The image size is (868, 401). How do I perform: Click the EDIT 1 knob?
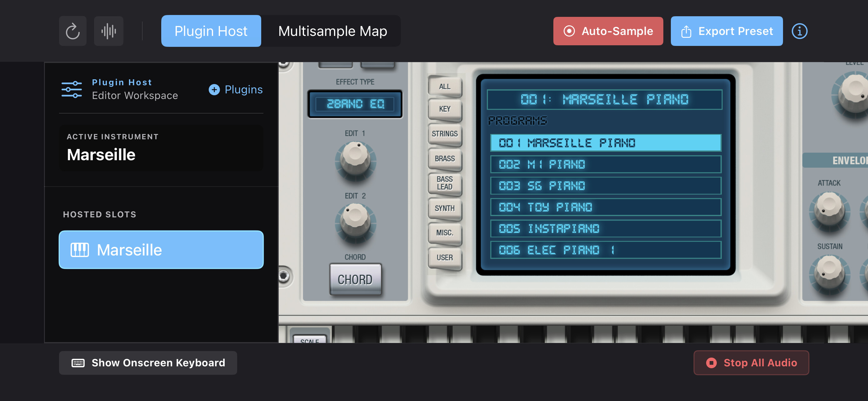pos(355,159)
